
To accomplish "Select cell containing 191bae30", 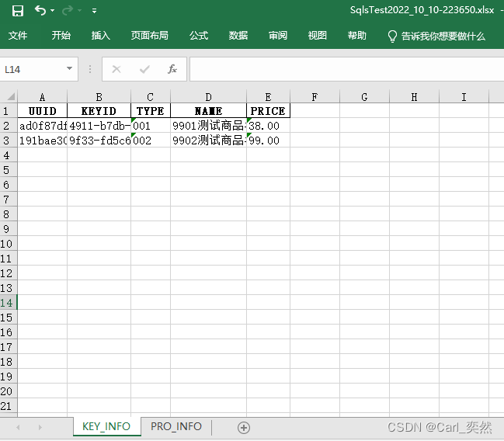I will pyautogui.click(x=43, y=141).
